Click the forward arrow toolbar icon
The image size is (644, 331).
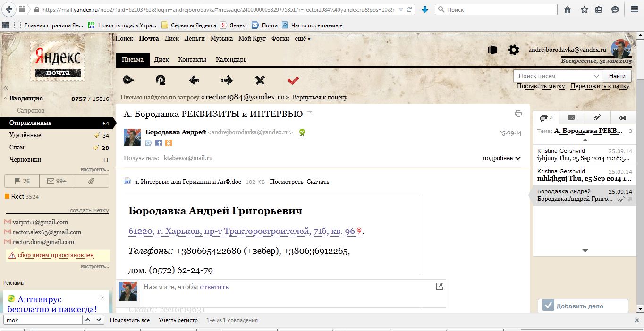[x=227, y=81]
